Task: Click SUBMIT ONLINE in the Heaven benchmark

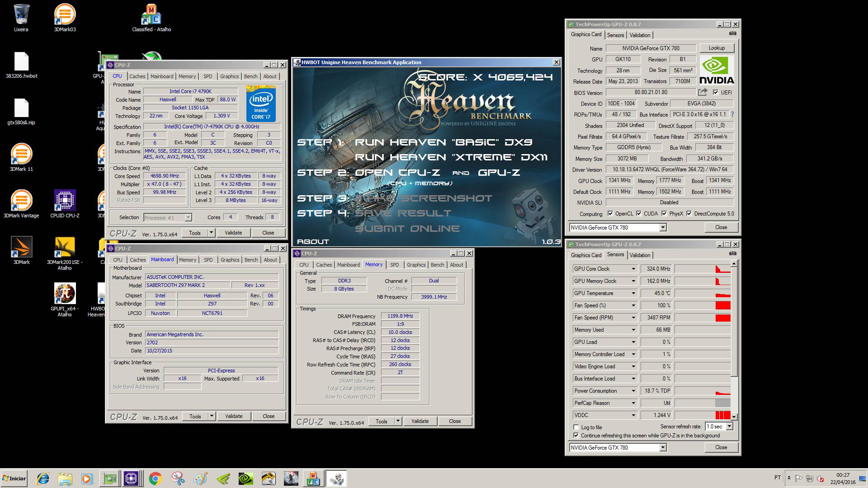Action: [407, 228]
